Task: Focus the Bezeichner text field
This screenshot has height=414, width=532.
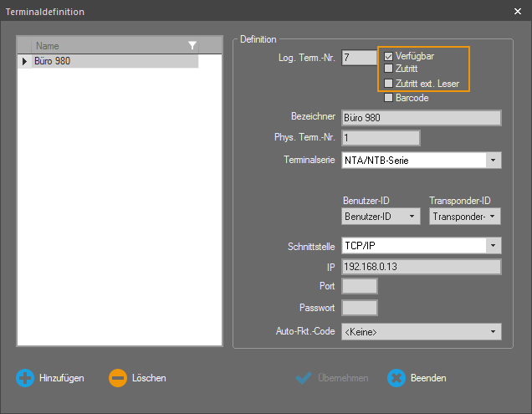Action: pos(421,118)
